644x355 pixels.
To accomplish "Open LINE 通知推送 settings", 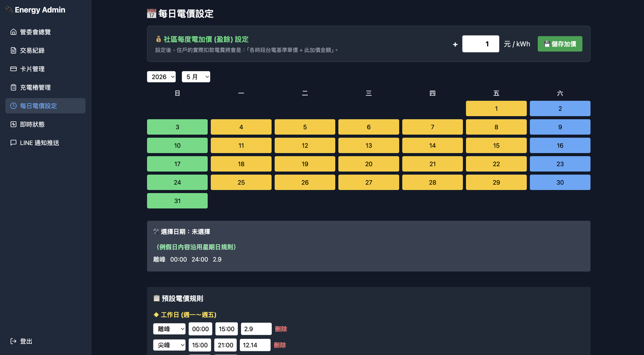I will pos(45,143).
